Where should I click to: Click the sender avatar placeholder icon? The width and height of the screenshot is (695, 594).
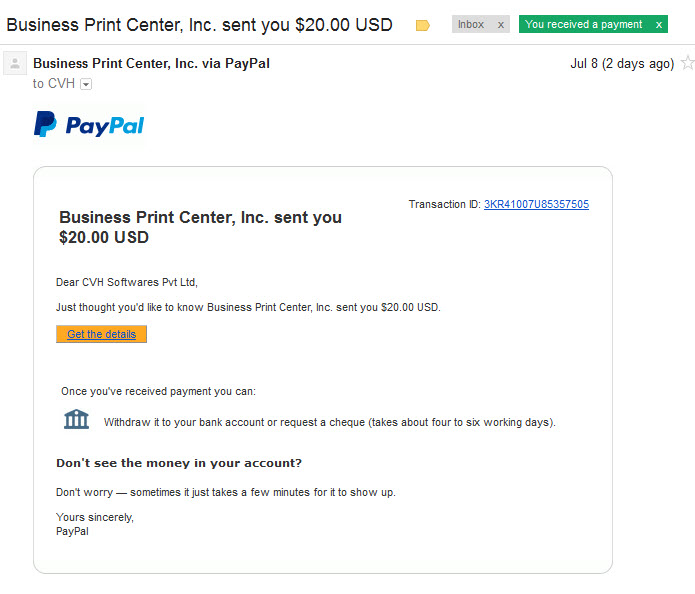[15, 63]
